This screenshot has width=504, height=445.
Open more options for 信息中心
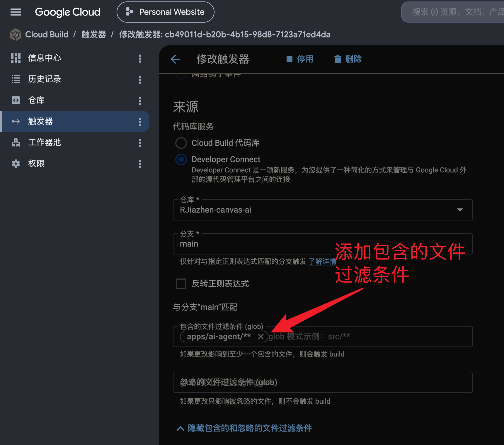140,59
